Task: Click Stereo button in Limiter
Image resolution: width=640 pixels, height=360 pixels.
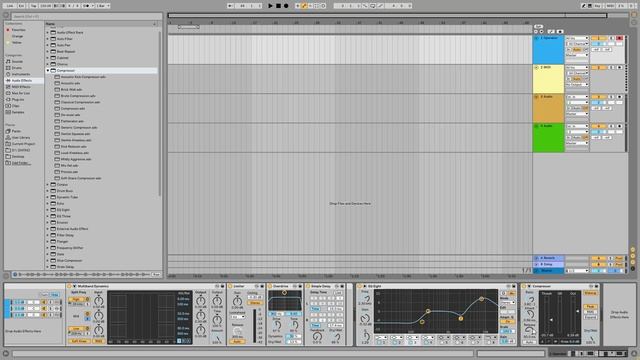Action: click(255, 303)
